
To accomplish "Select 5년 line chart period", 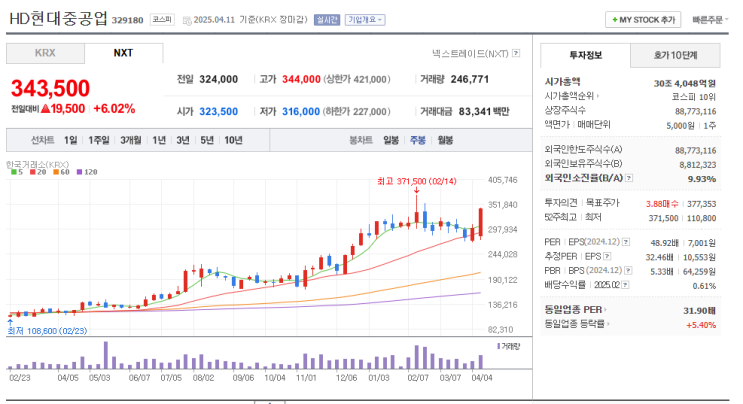I will coord(207,140).
